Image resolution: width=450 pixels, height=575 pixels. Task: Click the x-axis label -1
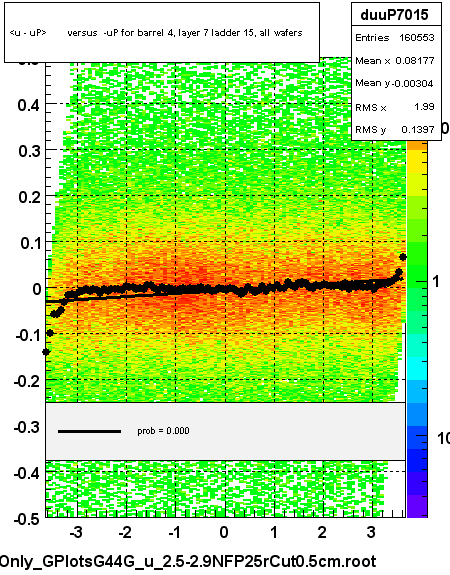point(174,532)
